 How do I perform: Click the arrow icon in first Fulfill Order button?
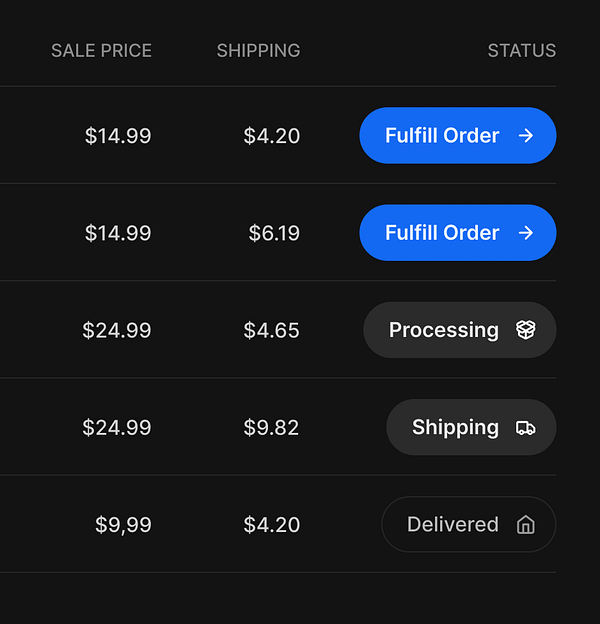[x=526, y=136]
